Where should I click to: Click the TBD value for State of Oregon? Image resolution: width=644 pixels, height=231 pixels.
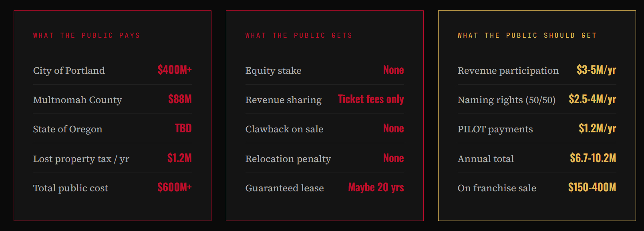(183, 128)
